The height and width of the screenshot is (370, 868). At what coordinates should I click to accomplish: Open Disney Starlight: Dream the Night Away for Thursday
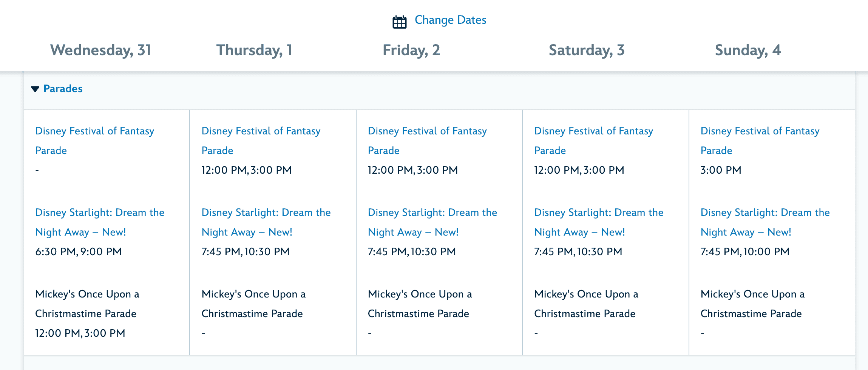coord(266,222)
